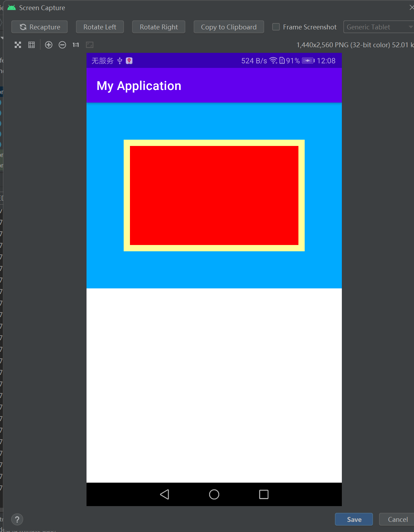414x532 pixels.
Task: Click the Android recents square button
Action: coord(264,494)
